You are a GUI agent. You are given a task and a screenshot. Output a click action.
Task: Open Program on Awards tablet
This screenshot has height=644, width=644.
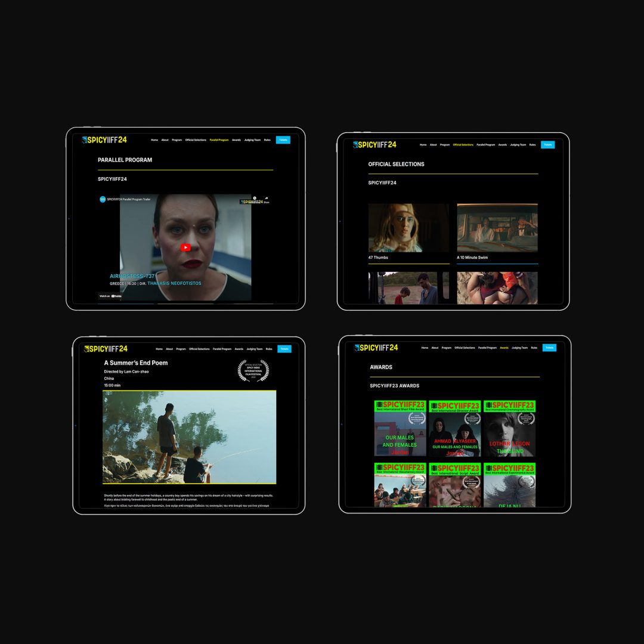[447, 348]
